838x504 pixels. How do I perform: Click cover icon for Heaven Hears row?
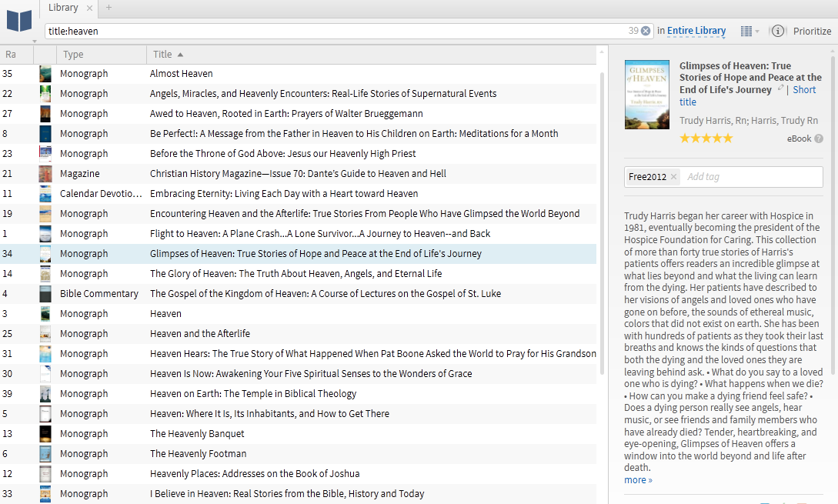click(x=45, y=354)
